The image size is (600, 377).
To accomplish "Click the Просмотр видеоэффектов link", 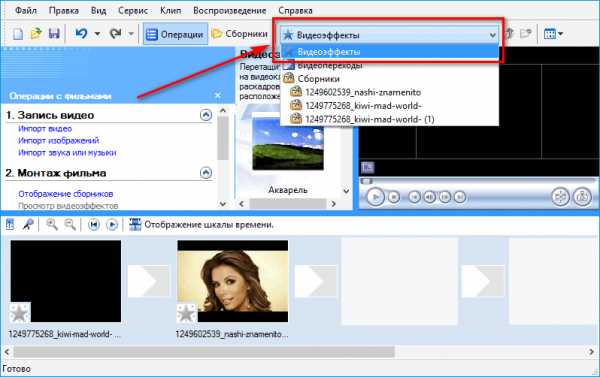I will coord(68,206).
